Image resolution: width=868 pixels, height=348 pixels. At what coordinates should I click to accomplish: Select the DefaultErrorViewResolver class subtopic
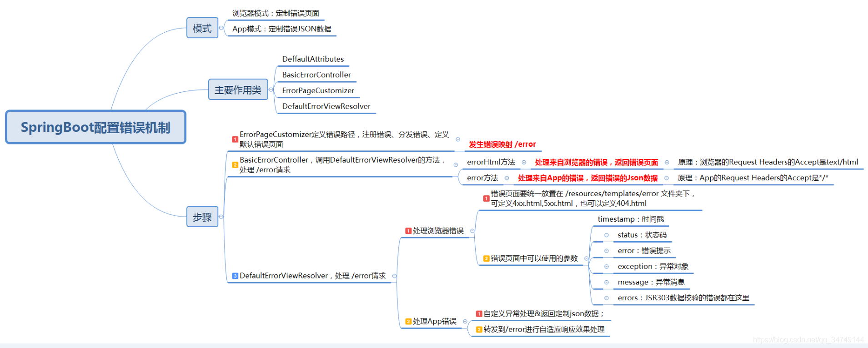click(x=326, y=106)
